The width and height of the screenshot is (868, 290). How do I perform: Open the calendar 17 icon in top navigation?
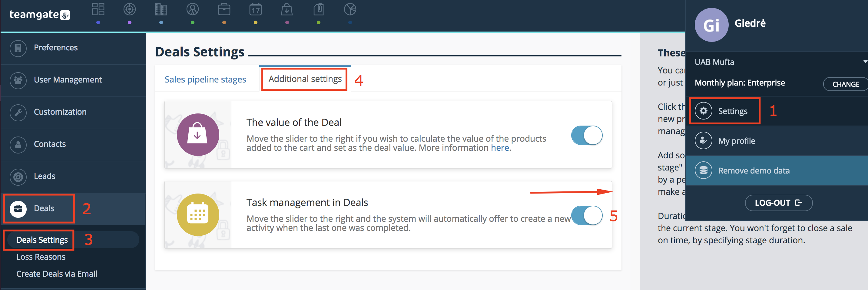(255, 9)
